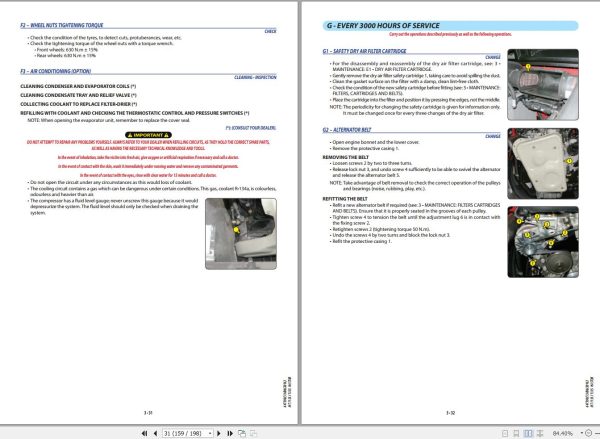Click the alternator protective casing photo
Viewport: 600px width, 439px height.
coord(543,163)
